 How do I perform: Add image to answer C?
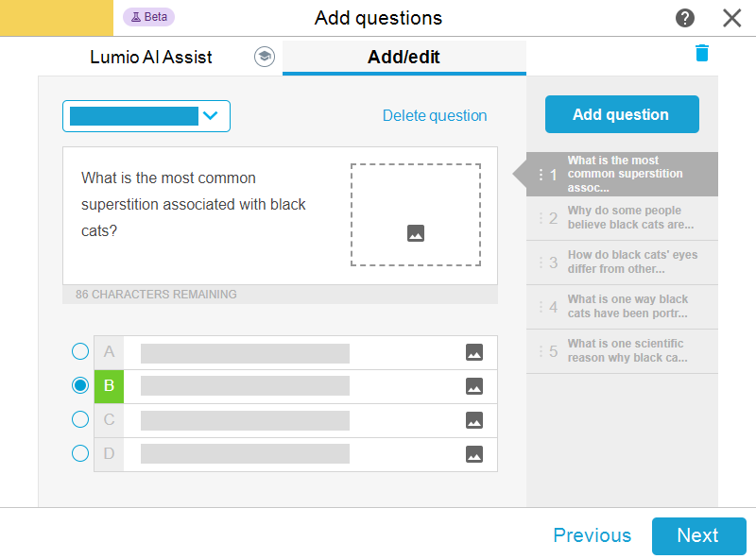[x=474, y=420]
